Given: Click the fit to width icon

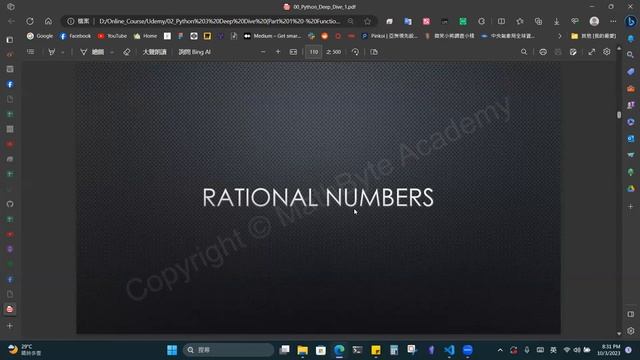Looking at the screenshot, I should coord(293,52).
